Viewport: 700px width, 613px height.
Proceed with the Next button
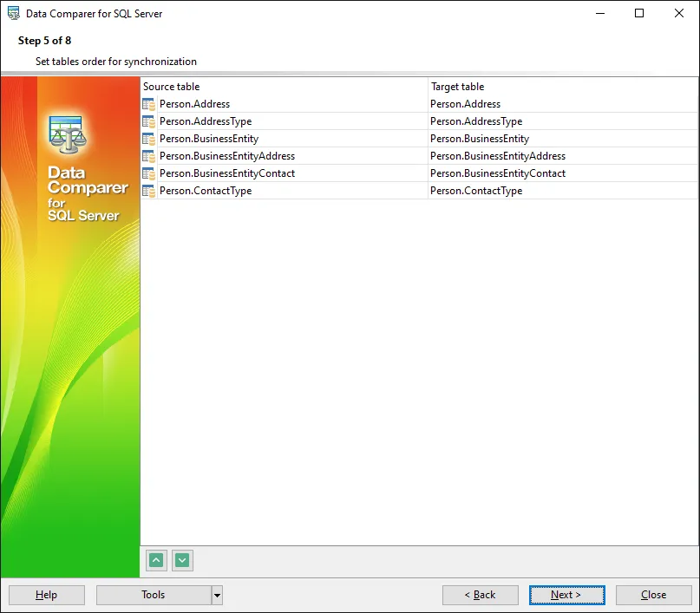(x=567, y=595)
